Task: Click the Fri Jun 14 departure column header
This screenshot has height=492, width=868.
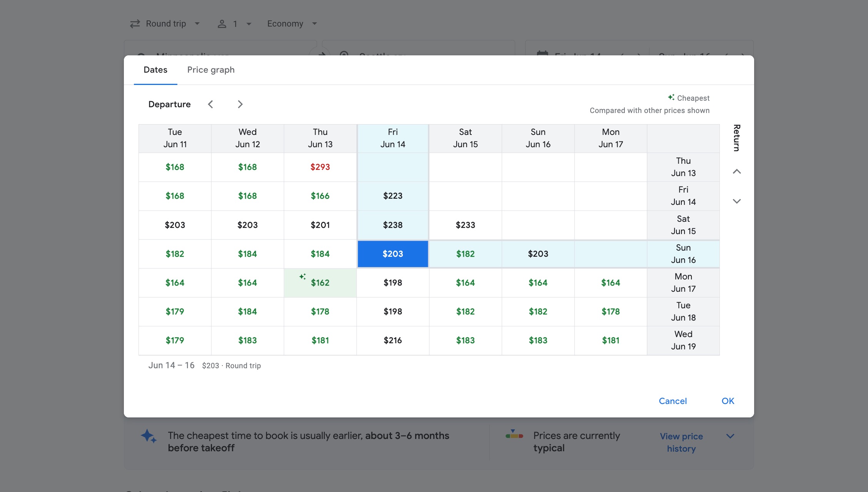Action: pyautogui.click(x=393, y=138)
